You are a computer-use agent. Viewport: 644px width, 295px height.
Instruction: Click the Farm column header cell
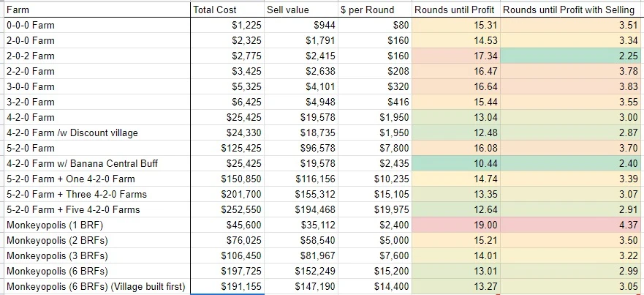(x=95, y=10)
